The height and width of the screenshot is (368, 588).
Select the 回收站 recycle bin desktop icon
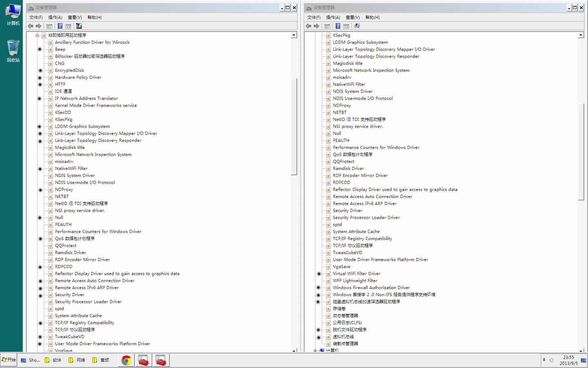pos(13,51)
